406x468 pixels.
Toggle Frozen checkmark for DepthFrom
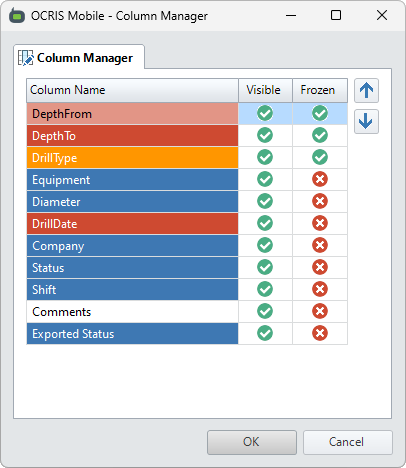point(320,113)
